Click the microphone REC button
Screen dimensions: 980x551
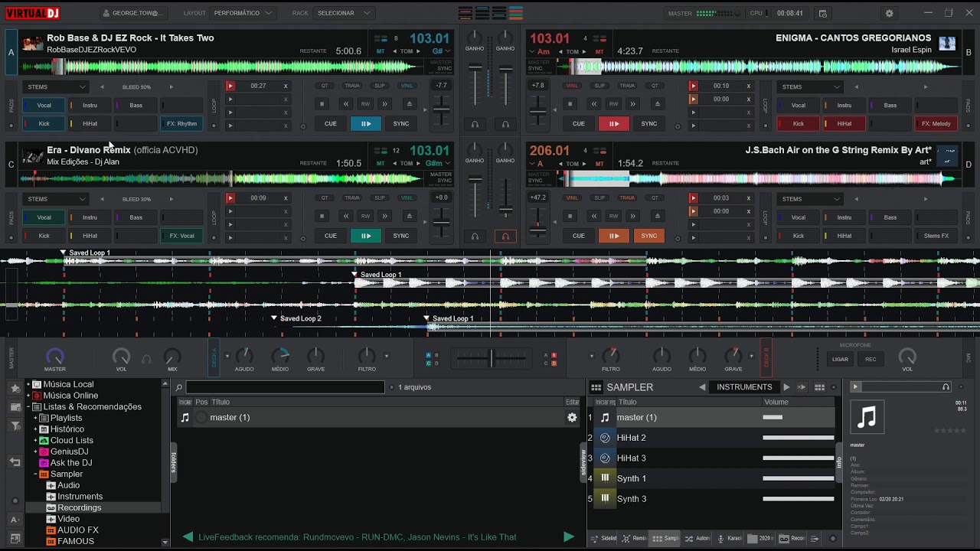871,359
